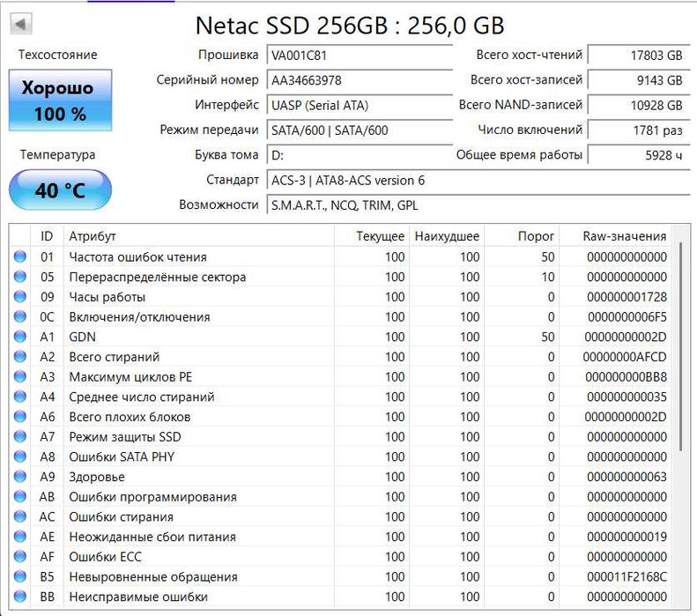Screen dimensions: 697x616
Task: Click the status orb for attribute B5
Action: (20, 576)
